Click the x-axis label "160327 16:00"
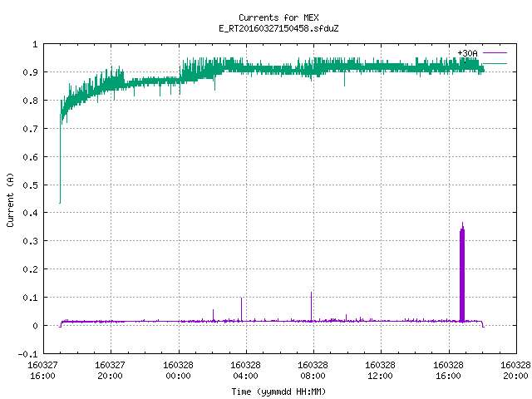The image size is (532, 399). 42,370
